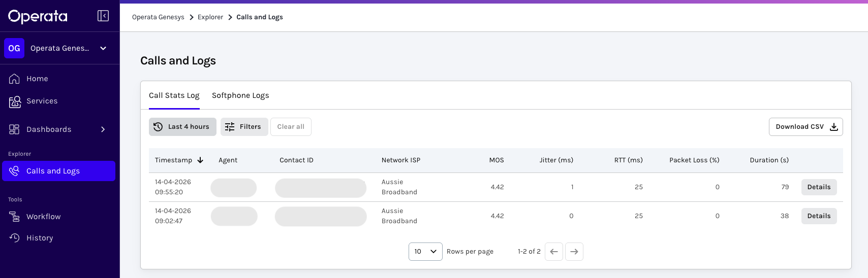Expand the Operata Genesys account dropdown
This screenshot has height=278, width=868.
pyautogui.click(x=103, y=48)
